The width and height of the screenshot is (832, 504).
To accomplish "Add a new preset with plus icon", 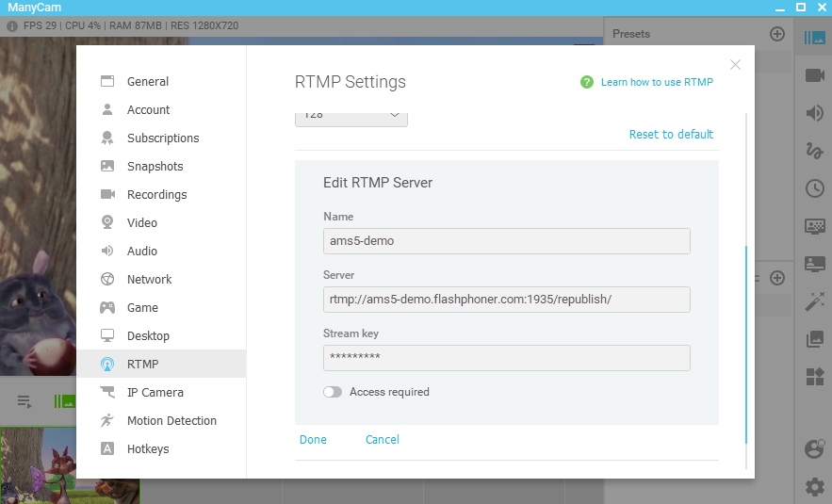I will 777,34.
